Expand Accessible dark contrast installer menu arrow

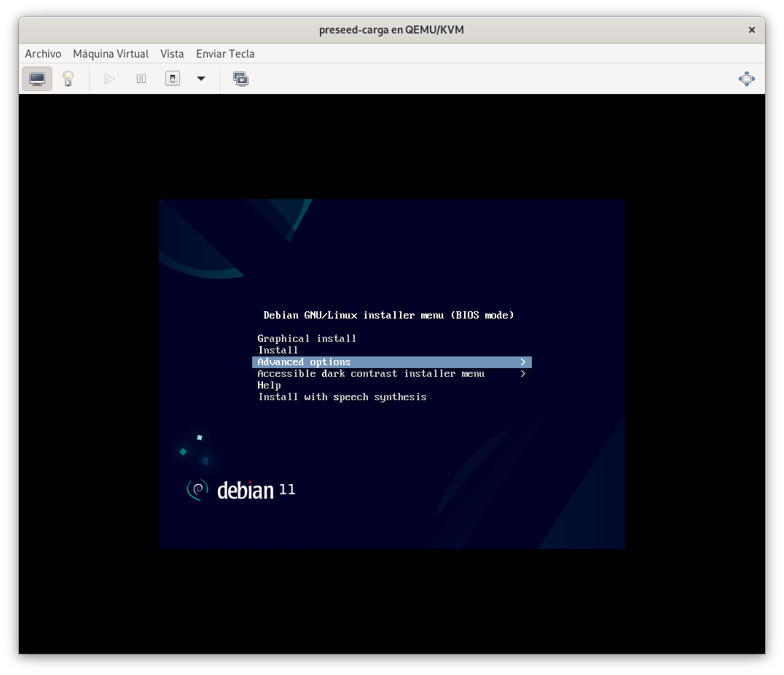[x=522, y=374]
